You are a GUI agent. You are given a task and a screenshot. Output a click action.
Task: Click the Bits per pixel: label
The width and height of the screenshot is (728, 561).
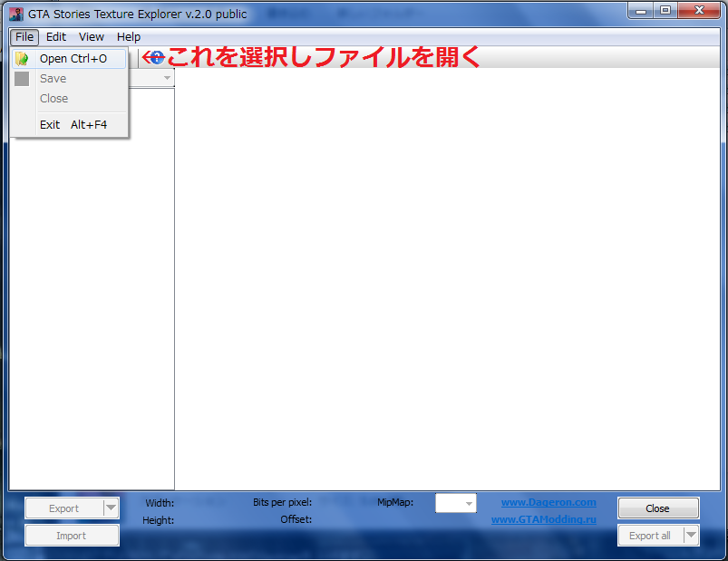pyautogui.click(x=282, y=502)
